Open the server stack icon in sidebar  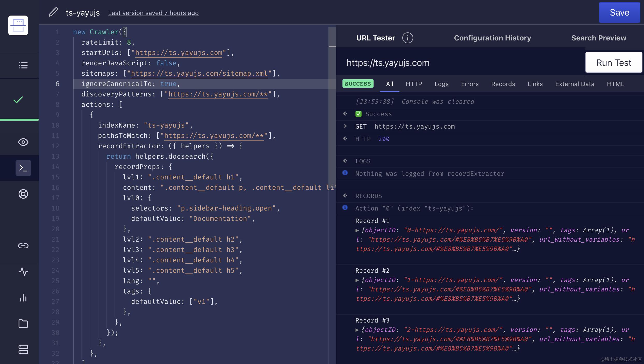23,349
